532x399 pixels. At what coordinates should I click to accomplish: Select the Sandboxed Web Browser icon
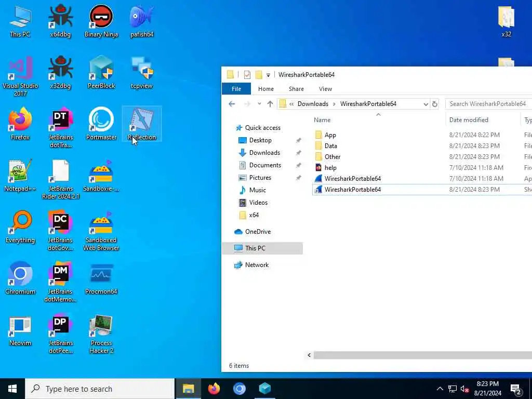click(101, 231)
